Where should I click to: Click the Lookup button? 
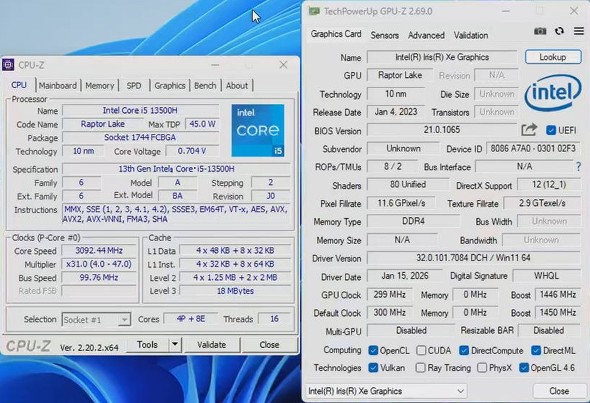(553, 57)
